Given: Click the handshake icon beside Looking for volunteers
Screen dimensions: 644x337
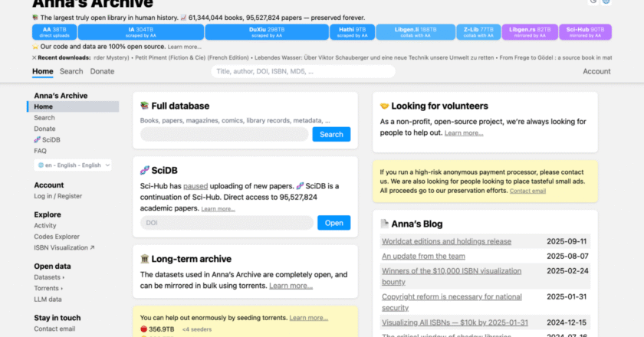Looking at the screenshot, I should coord(384,106).
